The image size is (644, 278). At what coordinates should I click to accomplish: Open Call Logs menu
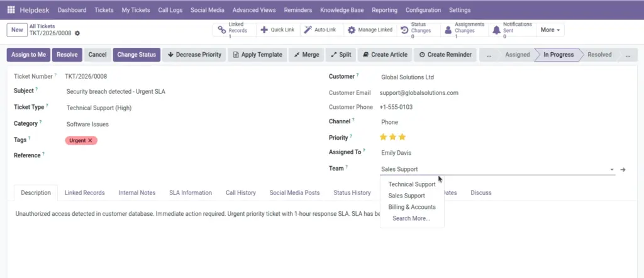pyautogui.click(x=170, y=10)
